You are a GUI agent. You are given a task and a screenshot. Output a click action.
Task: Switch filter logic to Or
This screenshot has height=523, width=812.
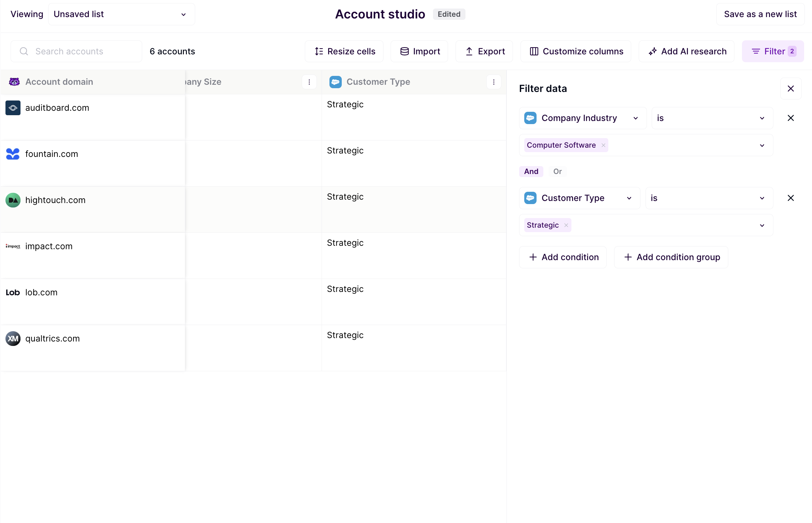point(557,171)
